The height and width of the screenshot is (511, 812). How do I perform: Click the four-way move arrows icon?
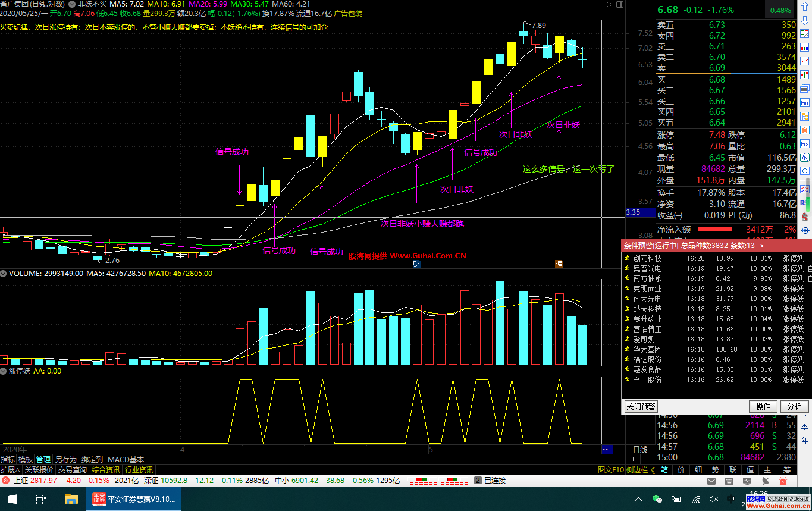805,231
